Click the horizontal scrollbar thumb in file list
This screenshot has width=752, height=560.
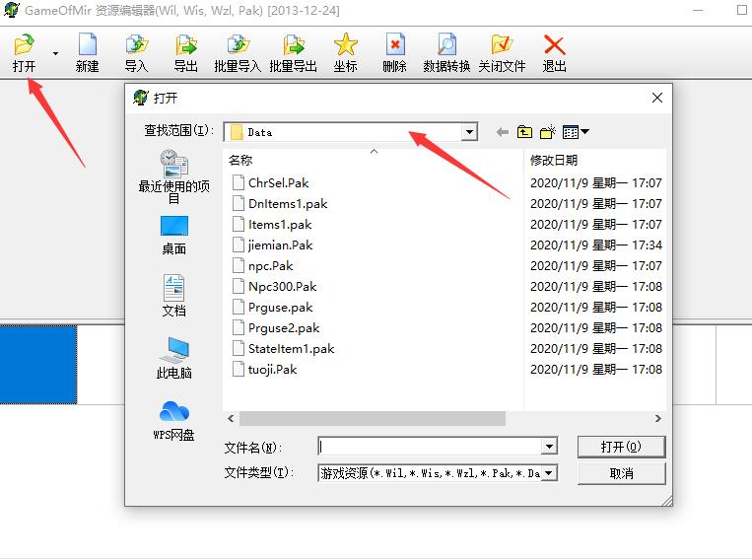(x=373, y=418)
